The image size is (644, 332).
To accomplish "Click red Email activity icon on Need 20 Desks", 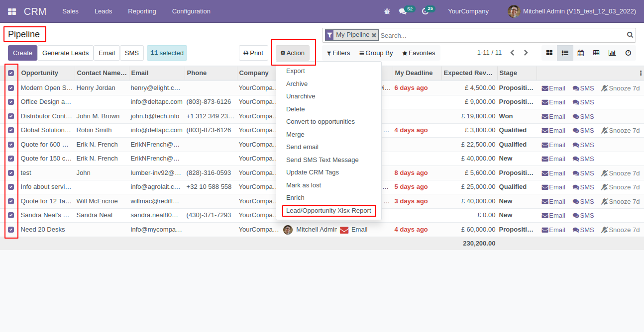I will tap(344, 230).
